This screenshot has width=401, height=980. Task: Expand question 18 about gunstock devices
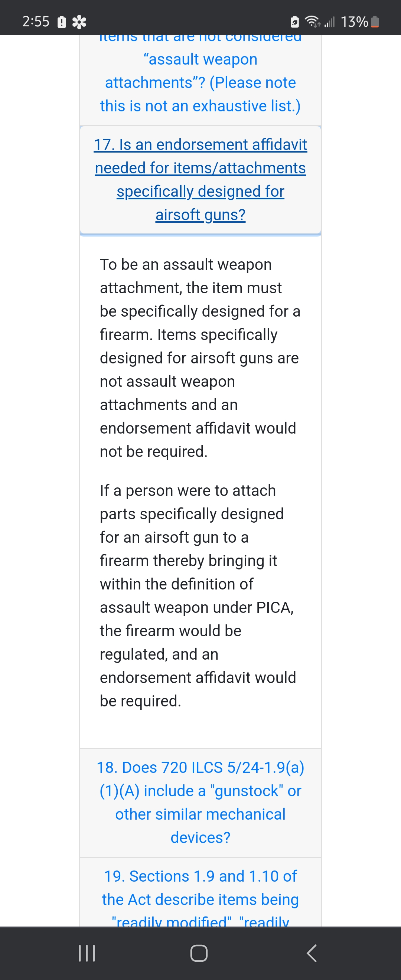(200, 803)
